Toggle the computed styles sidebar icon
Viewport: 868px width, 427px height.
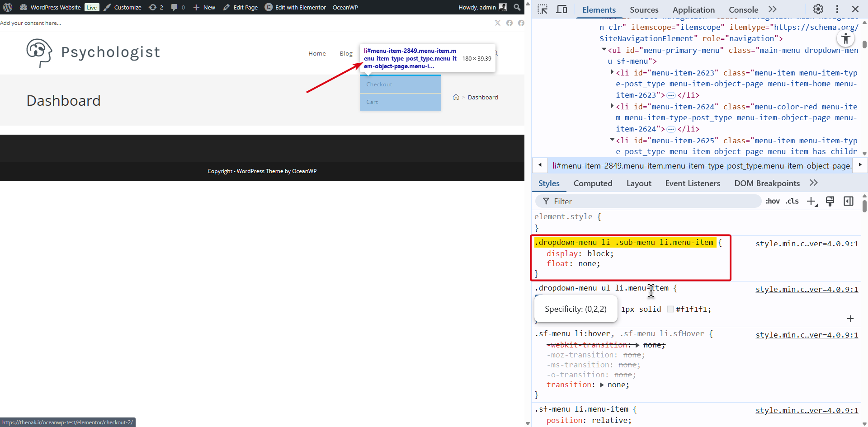pos(849,202)
